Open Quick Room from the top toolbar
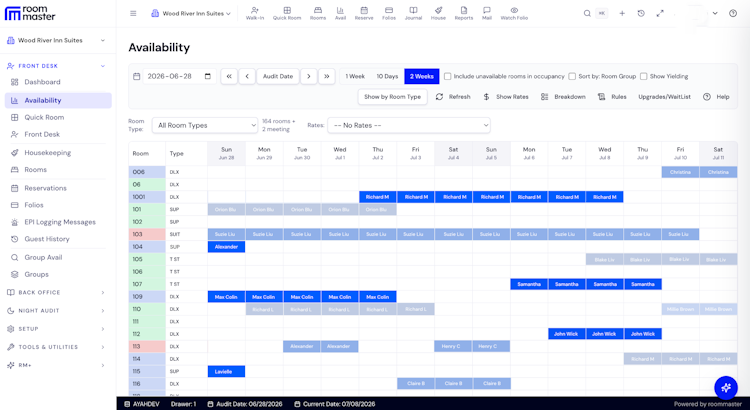The image size is (750, 410). pyautogui.click(x=287, y=13)
